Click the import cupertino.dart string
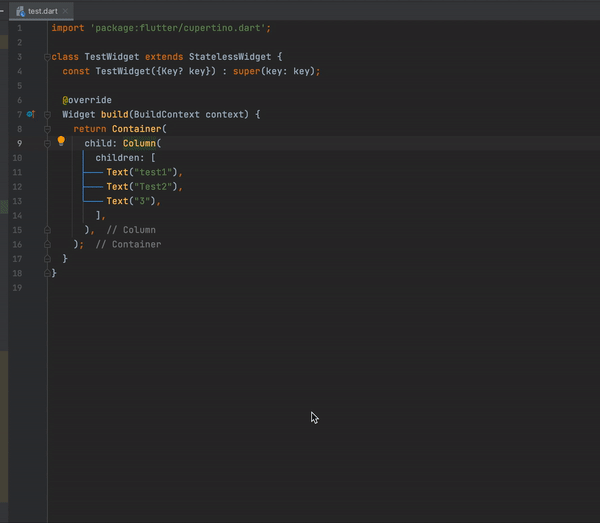The height and width of the screenshot is (523, 600). [x=178, y=28]
